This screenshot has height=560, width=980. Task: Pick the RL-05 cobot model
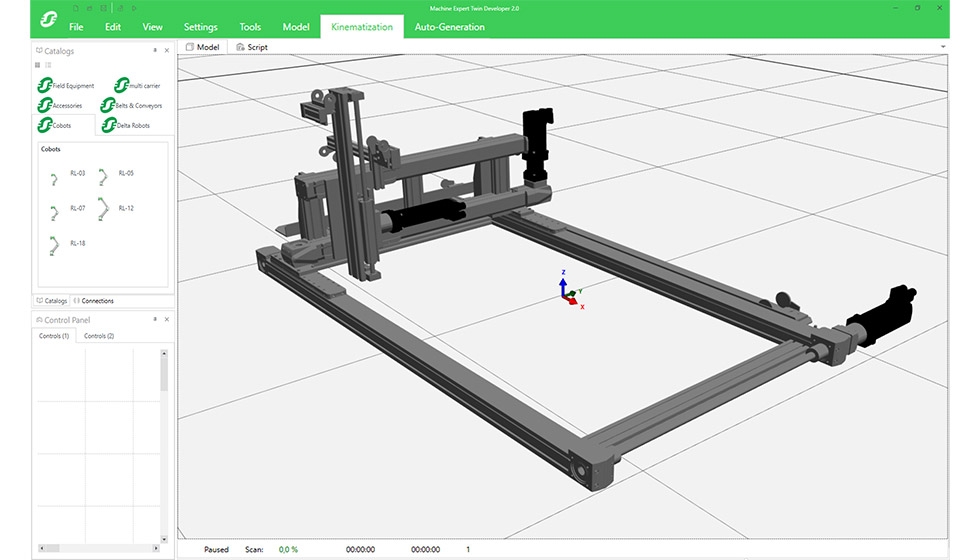tap(103, 179)
